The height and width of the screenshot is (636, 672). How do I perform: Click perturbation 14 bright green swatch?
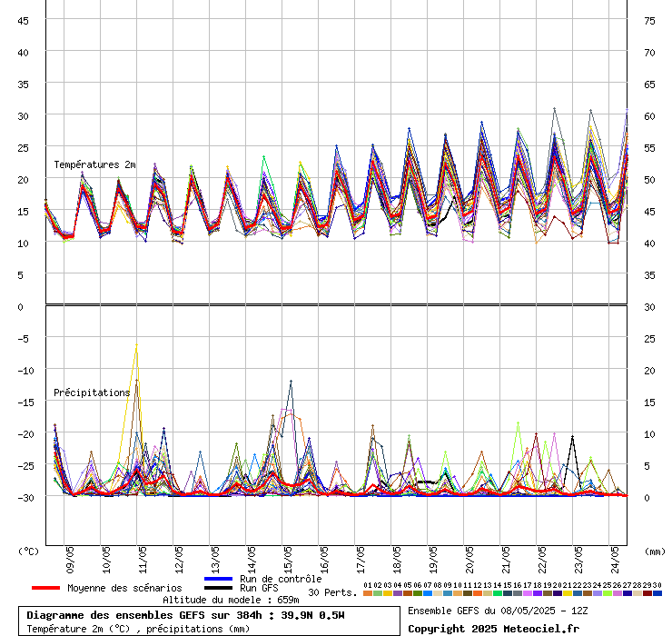pos(498,593)
